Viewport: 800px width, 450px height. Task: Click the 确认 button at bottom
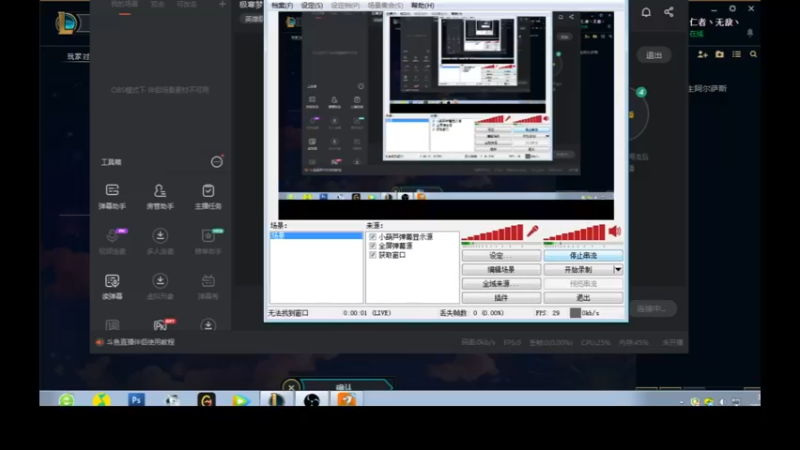pyautogui.click(x=344, y=387)
